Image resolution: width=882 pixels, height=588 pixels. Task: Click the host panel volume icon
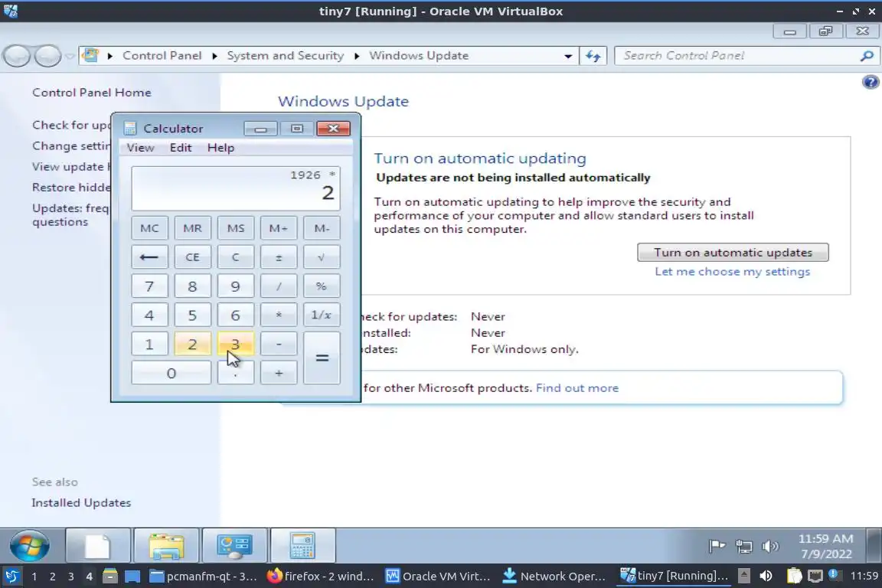click(x=766, y=576)
